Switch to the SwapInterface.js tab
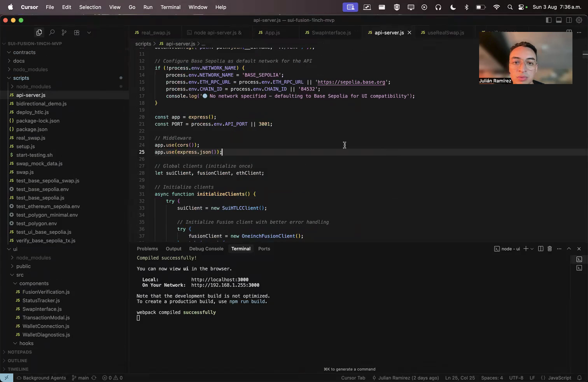This screenshot has width=588, height=382. [331, 33]
